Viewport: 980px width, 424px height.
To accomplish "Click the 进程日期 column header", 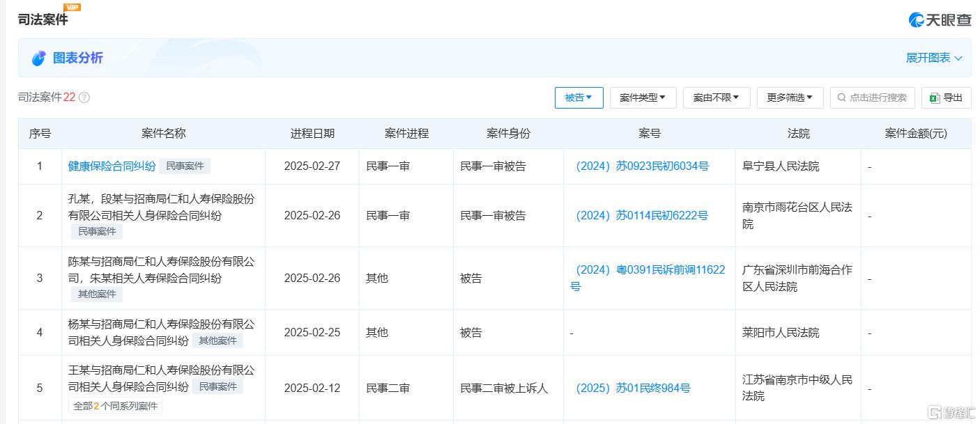I will [x=312, y=134].
